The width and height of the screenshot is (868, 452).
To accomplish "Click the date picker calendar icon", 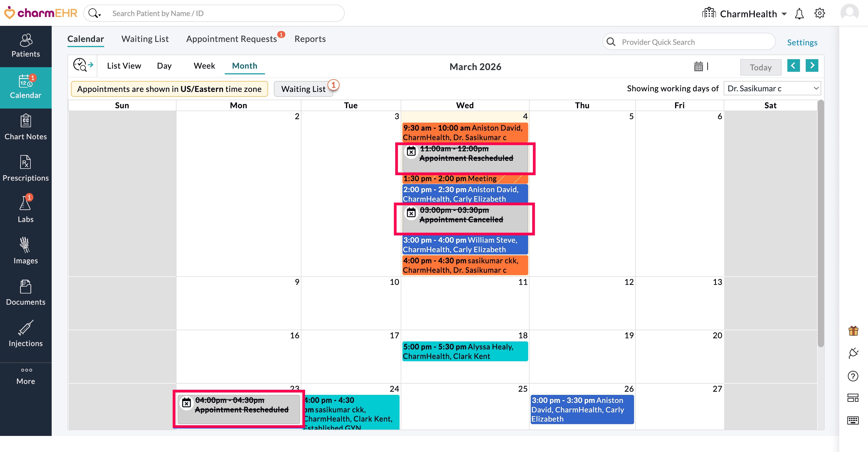I will (698, 66).
